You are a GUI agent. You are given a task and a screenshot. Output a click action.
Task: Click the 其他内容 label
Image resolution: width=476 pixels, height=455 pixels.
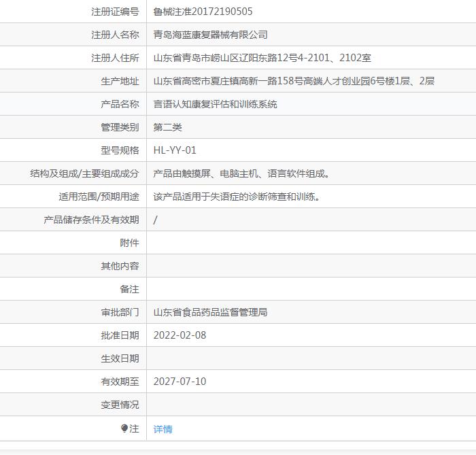point(120,266)
